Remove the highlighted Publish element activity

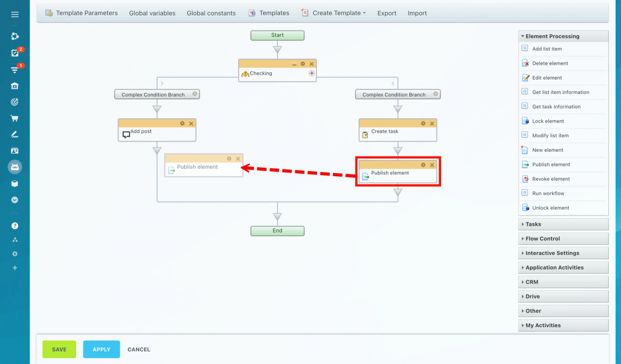432,165
